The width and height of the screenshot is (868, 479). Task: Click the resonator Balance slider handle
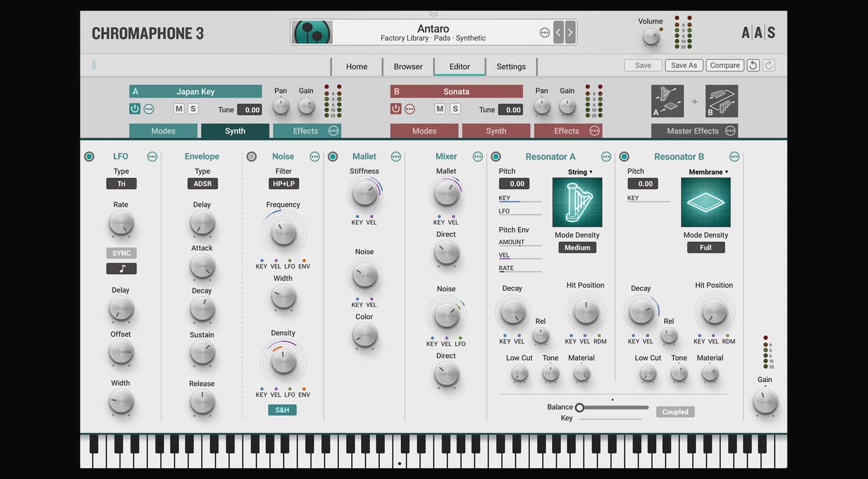coord(579,407)
